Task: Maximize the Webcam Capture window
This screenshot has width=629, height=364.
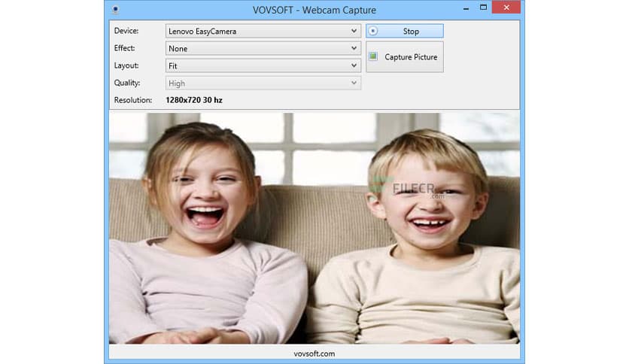Action: [x=483, y=8]
